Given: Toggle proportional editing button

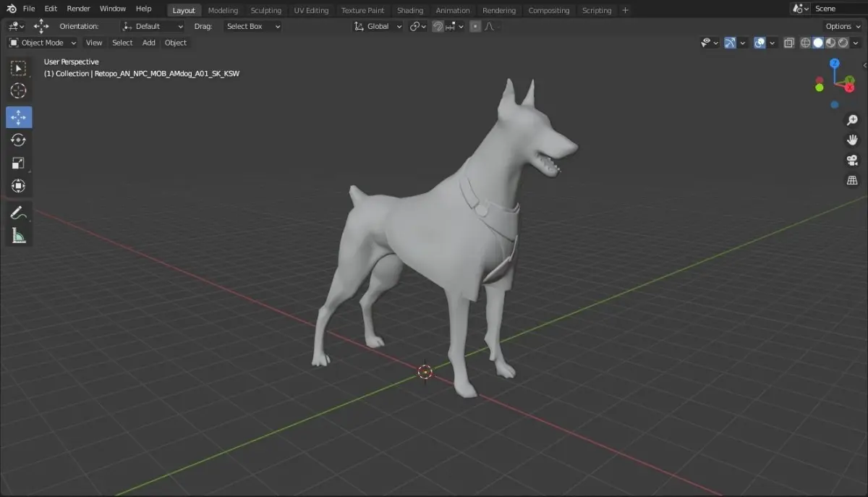Looking at the screenshot, I should (475, 26).
